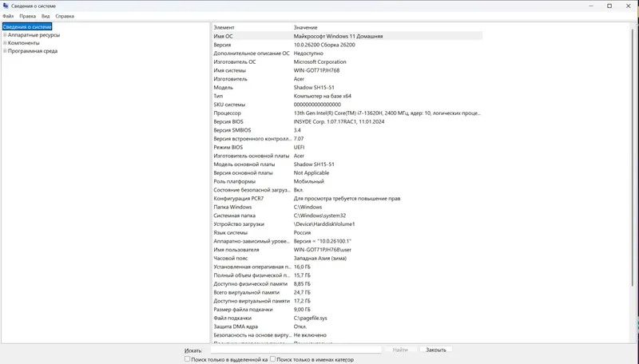
Task: Select the Режим BIOS row
Action: tap(347, 148)
